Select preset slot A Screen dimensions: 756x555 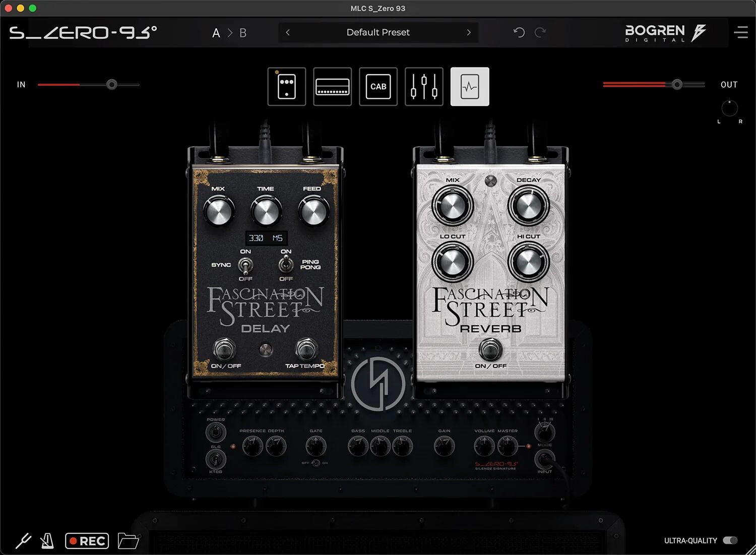click(x=216, y=32)
